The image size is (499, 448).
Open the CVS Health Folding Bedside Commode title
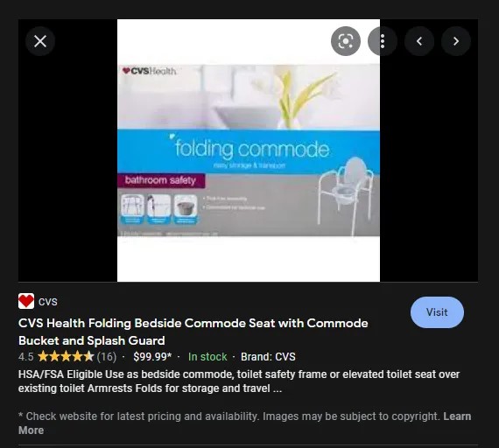pyautogui.click(x=193, y=332)
